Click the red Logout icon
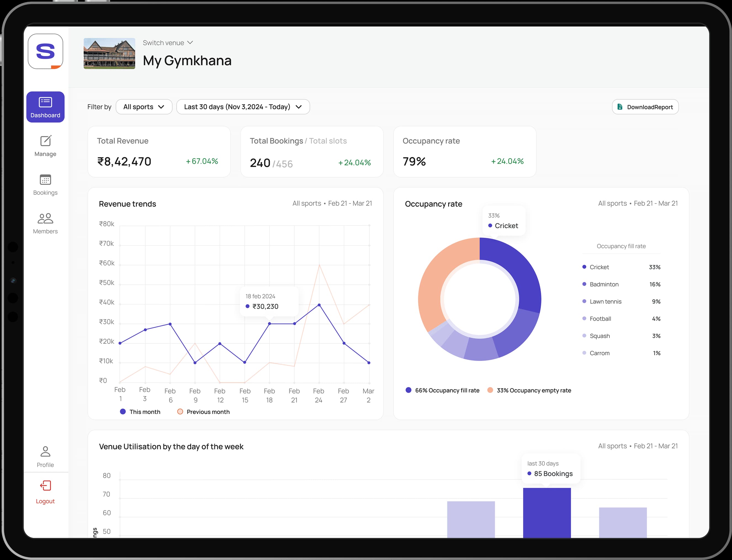Screen dimensions: 732x560 45,485
